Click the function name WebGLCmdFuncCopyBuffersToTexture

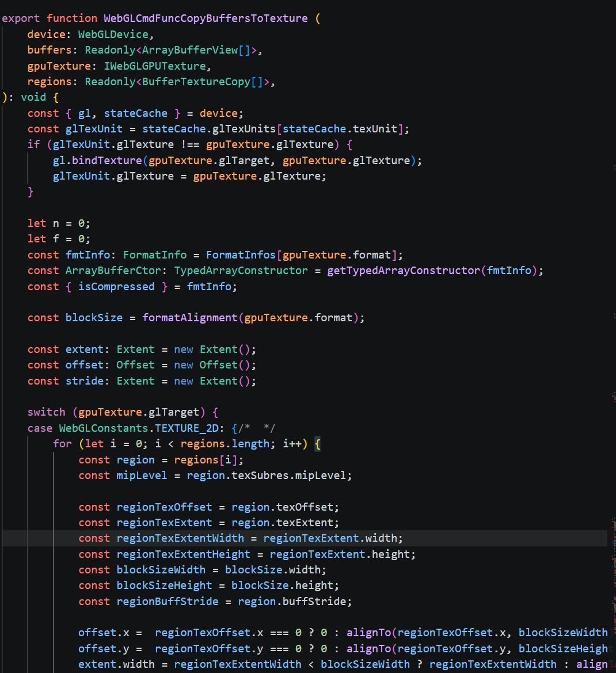(206, 18)
